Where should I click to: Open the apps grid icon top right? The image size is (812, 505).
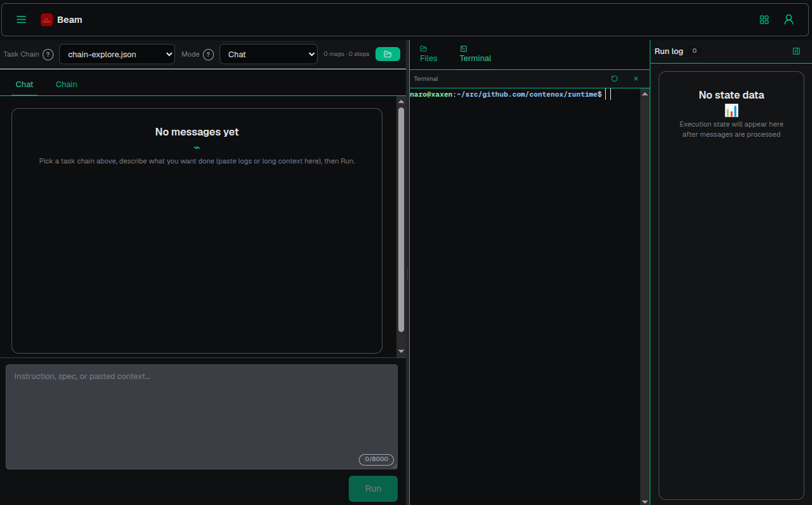(x=764, y=20)
